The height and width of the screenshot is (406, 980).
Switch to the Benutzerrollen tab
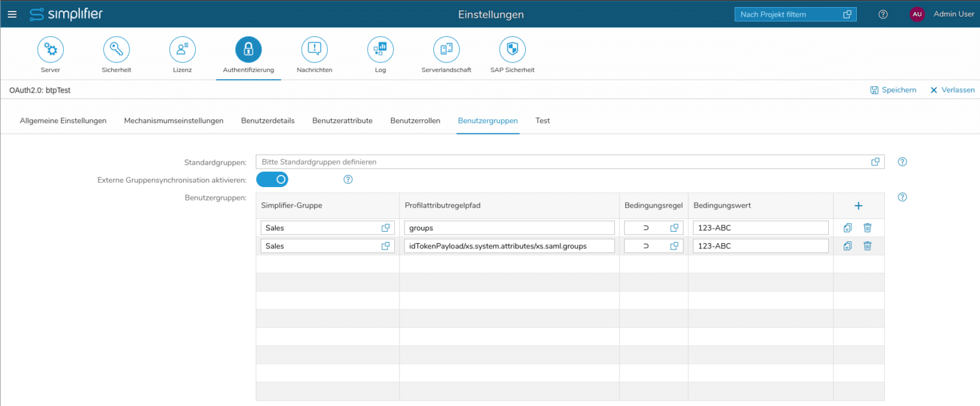coord(415,121)
